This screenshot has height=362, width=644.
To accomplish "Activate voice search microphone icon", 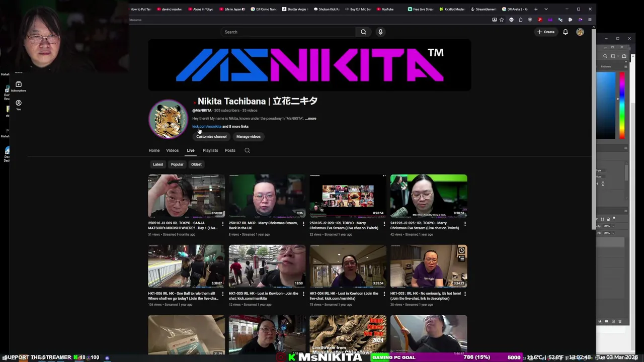I will (x=380, y=32).
